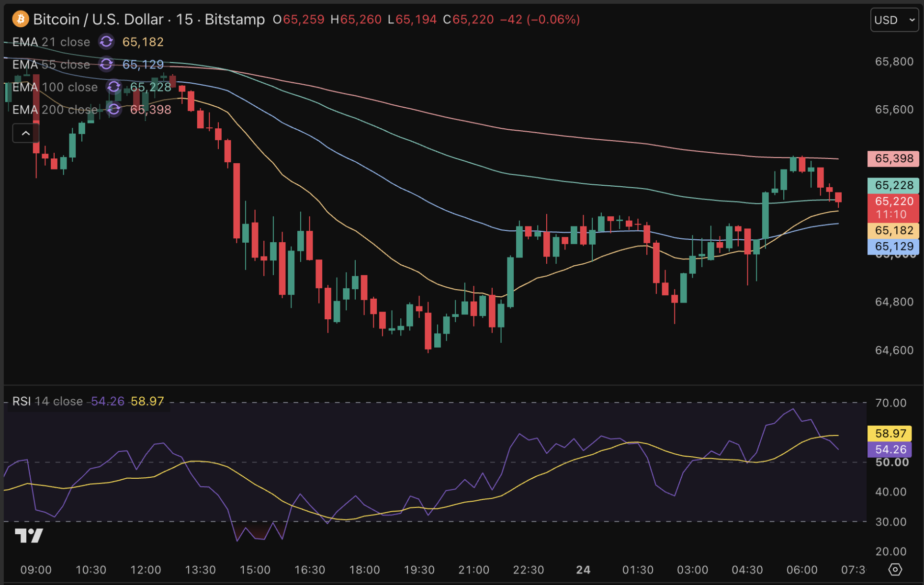Click the RSI MA value 58.97 in legend
This screenshot has width=924, height=585.
[x=147, y=401]
